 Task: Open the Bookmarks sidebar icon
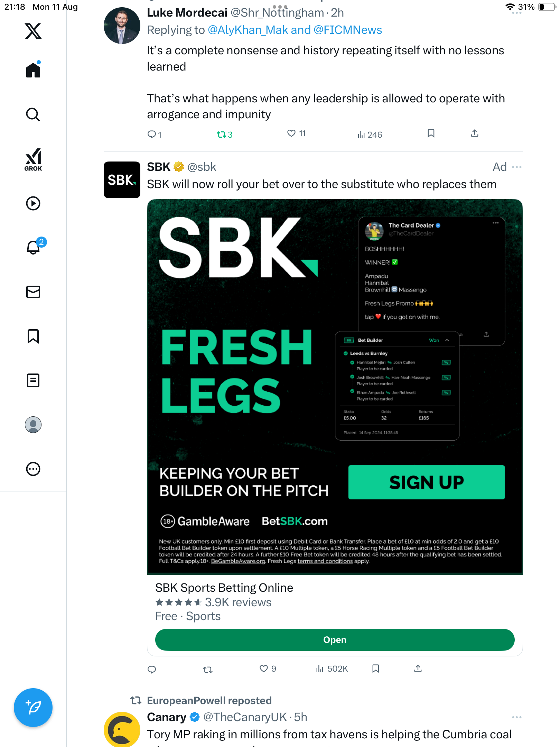coord(33,336)
